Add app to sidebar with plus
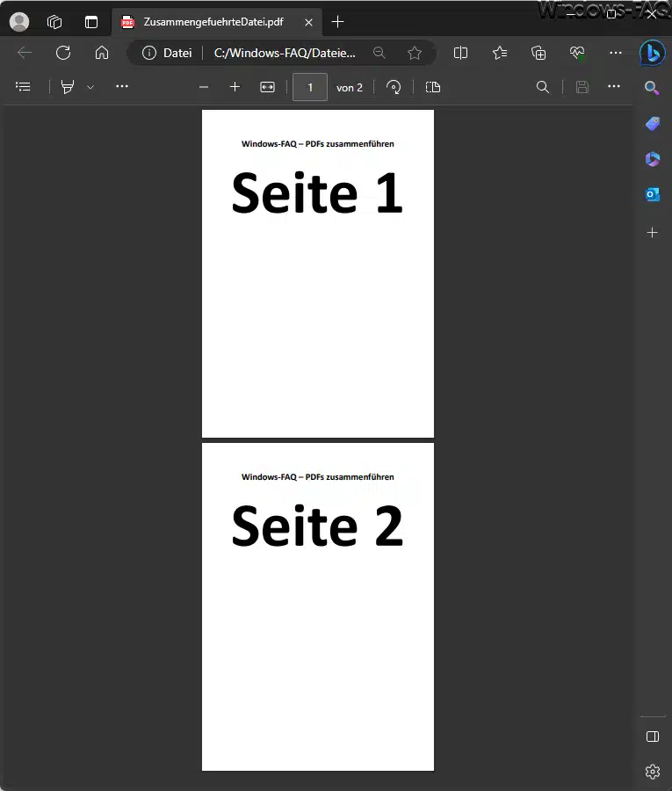This screenshot has height=791, width=672. tap(653, 233)
